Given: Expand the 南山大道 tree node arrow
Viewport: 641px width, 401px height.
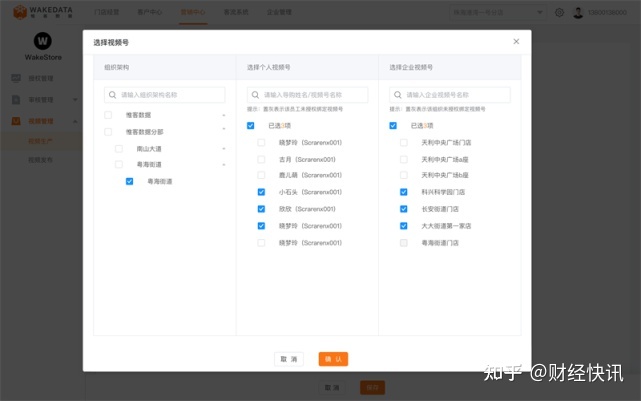Looking at the screenshot, I should tap(224, 149).
